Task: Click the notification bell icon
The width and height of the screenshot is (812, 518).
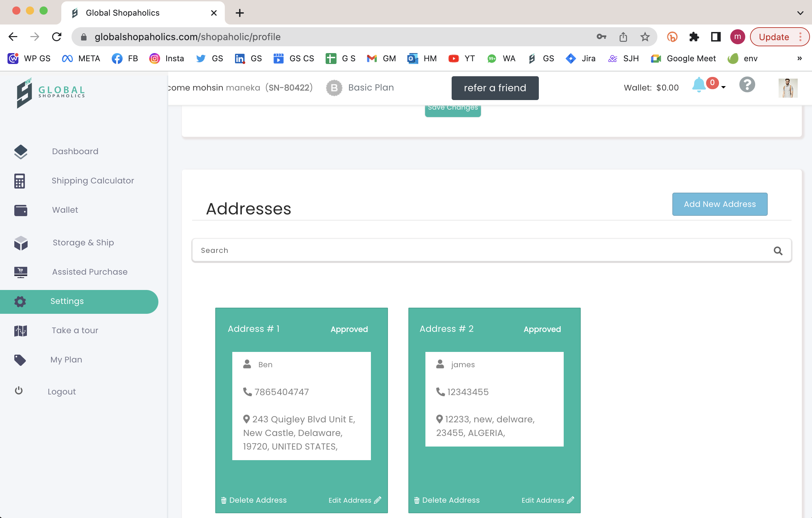Action: 698,85
